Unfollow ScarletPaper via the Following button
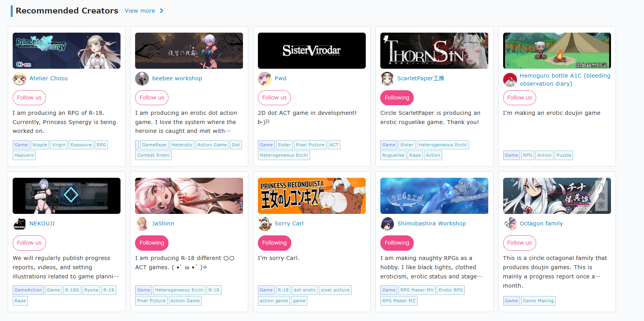Viewport: 644px width, 321px height. pyautogui.click(x=397, y=98)
